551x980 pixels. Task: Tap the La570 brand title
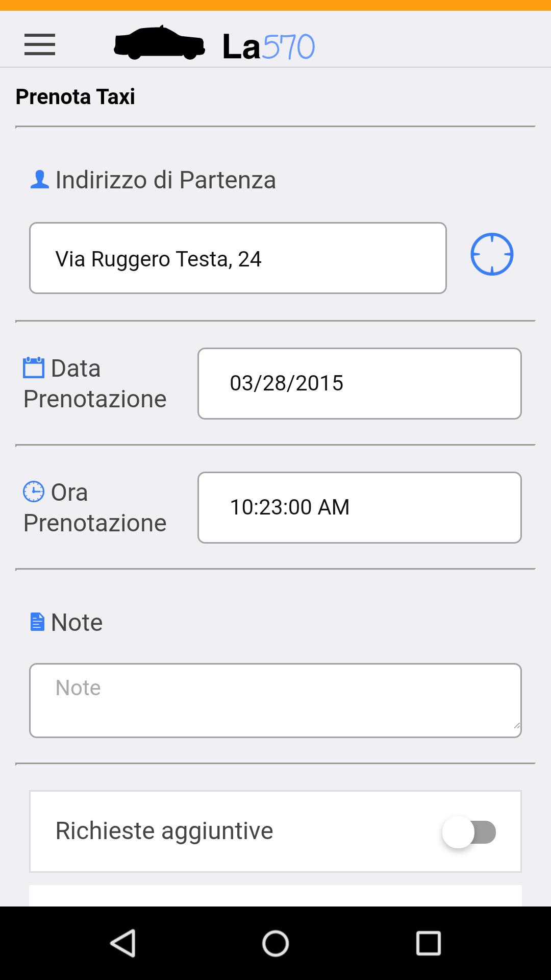pos(268,47)
